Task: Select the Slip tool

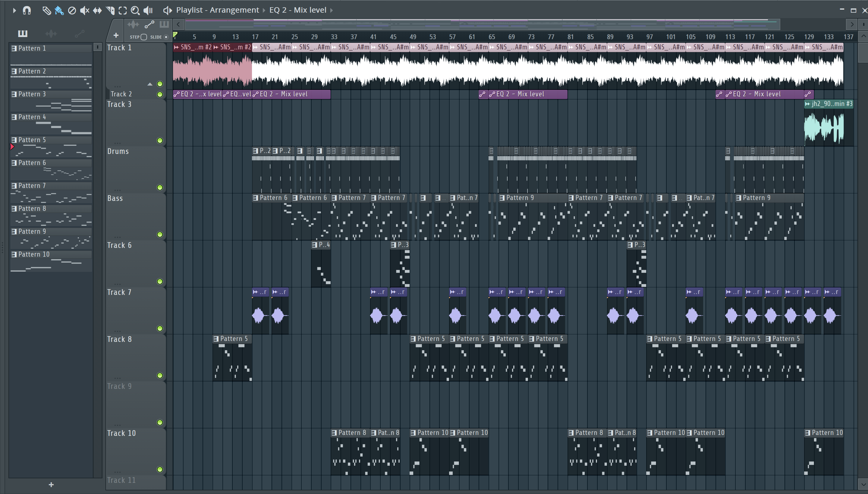Action: coord(97,11)
